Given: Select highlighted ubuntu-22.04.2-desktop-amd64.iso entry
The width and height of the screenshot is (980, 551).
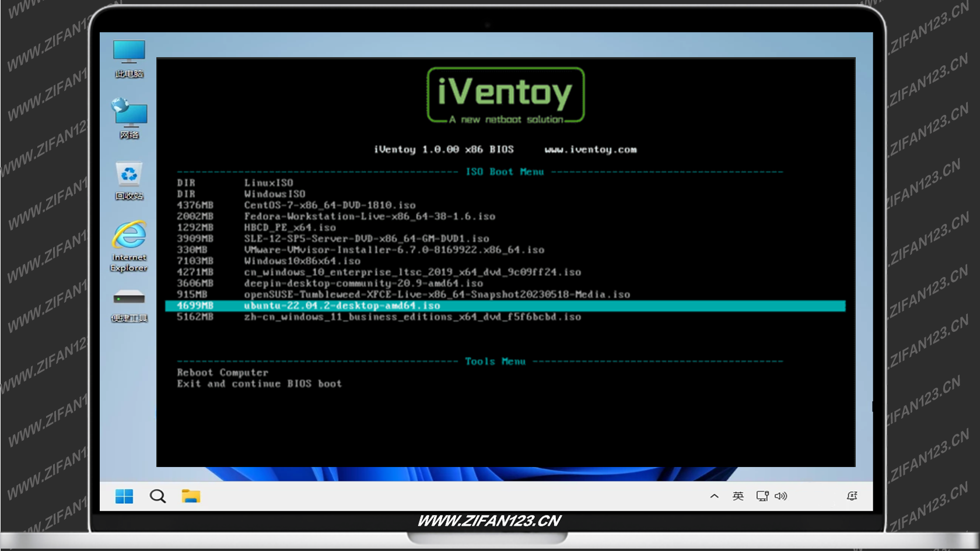Looking at the screenshot, I should tap(505, 306).
